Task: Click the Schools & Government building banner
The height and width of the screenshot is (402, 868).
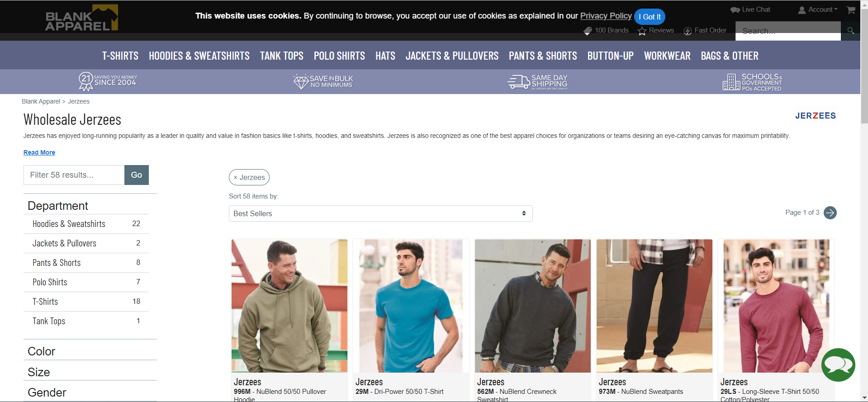Action: pos(752,82)
